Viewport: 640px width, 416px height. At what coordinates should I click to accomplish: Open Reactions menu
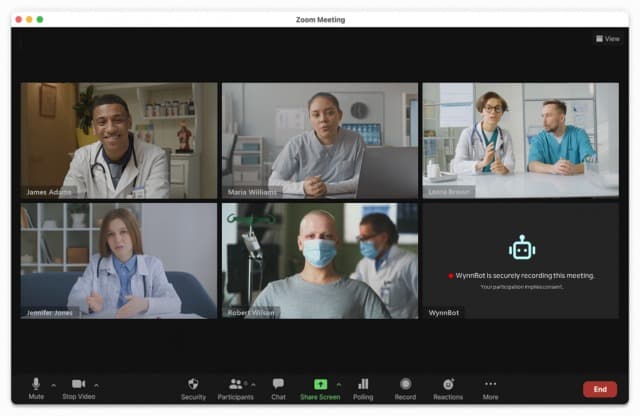pos(448,389)
